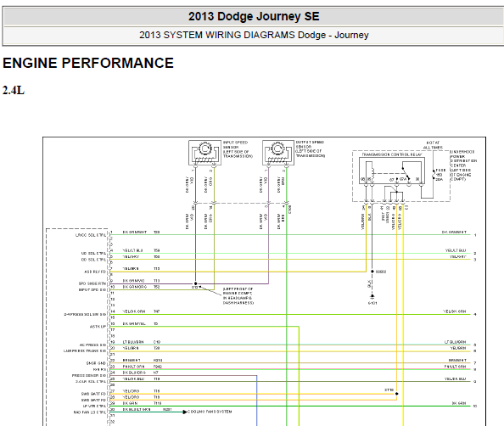This screenshot has width=504, height=426.
Task: Click 'DK GRN/WHT' wire color at pin 1
Action: pyautogui.click(x=134, y=233)
